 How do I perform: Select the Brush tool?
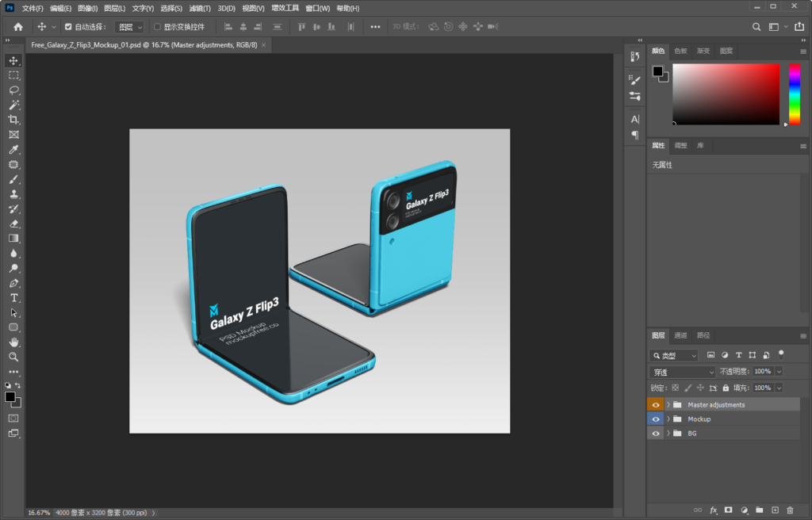(x=13, y=179)
